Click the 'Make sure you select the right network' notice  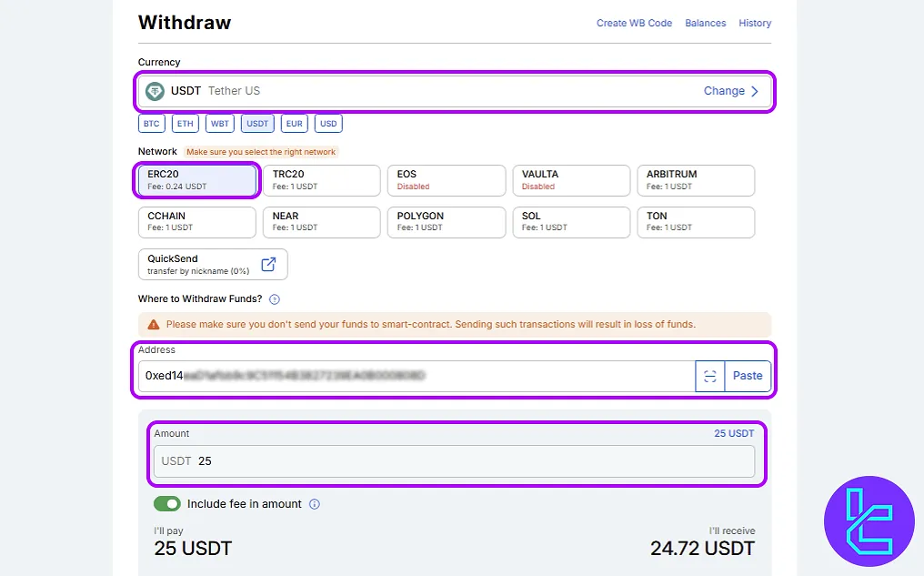point(261,152)
